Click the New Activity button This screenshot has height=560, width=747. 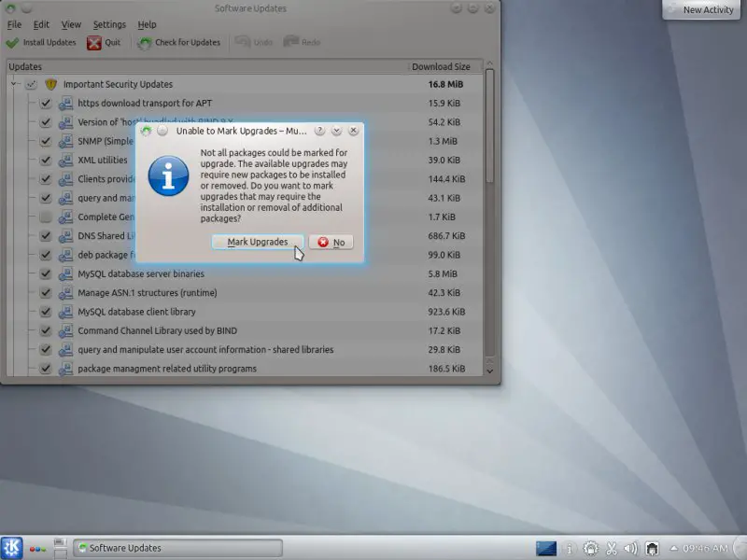pyautogui.click(x=701, y=10)
